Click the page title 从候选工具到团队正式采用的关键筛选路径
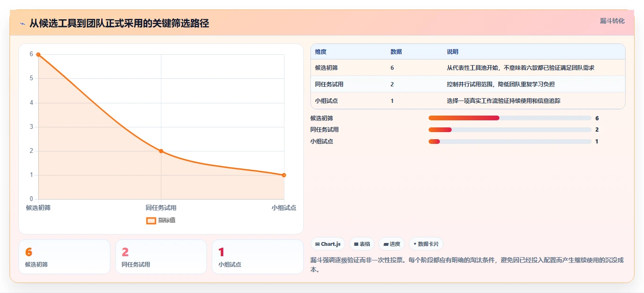Viewport: 644px width, 293px height. tap(119, 23)
